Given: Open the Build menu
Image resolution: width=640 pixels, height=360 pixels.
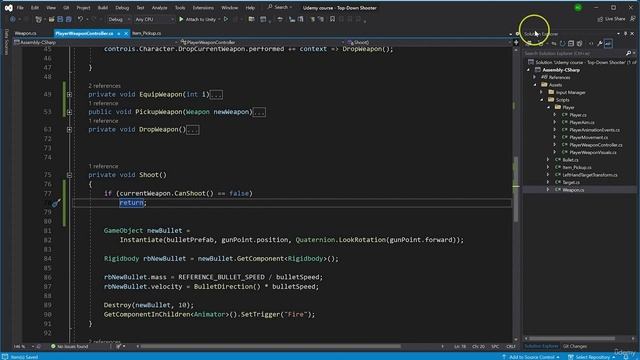Looking at the screenshot, I should click(x=102, y=7).
